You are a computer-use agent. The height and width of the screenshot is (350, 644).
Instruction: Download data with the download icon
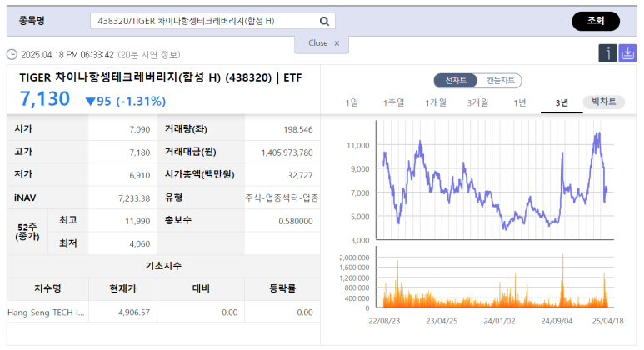pyautogui.click(x=627, y=53)
